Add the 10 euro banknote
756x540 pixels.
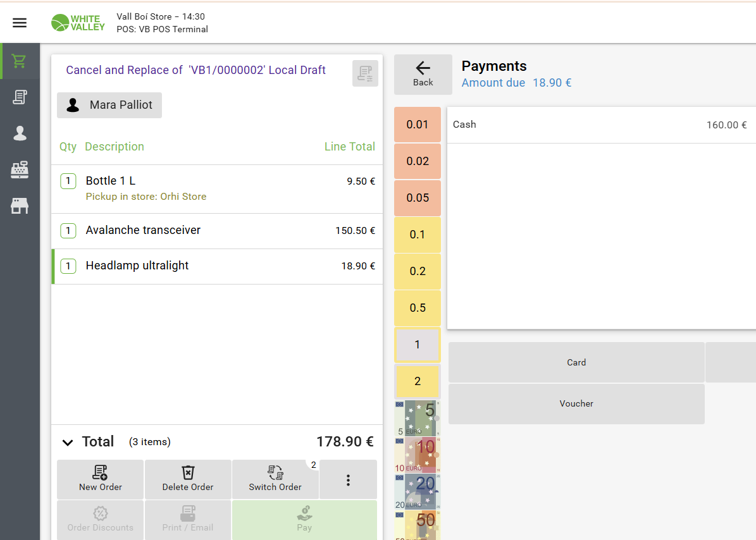[418, 454]
